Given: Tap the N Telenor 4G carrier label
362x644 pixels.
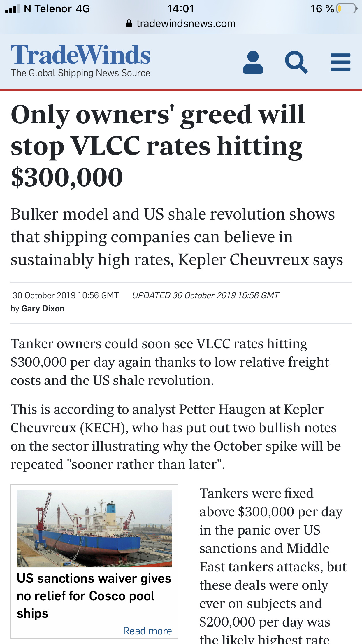Looking at the screenshot, I should (x=57, y=8).
